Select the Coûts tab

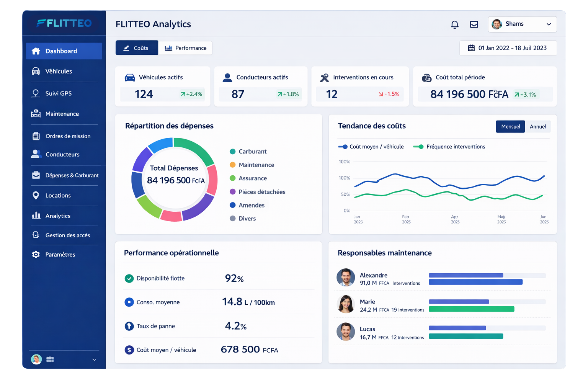[x=137, y=48]
